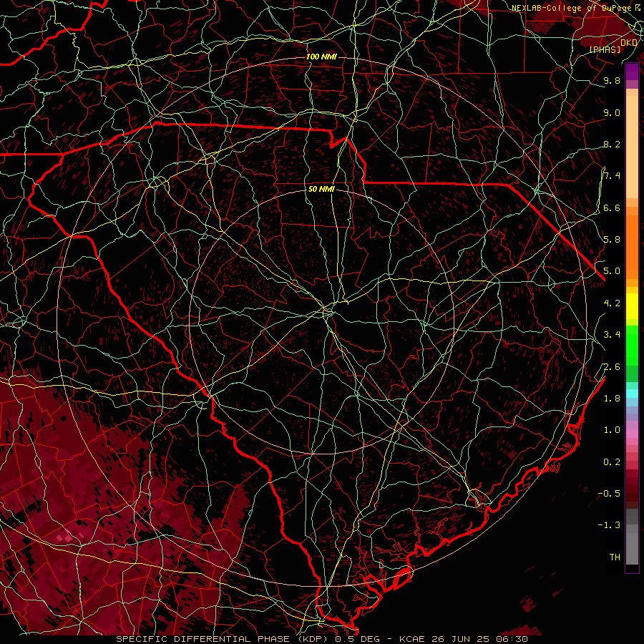644x644 pixels.
Task: Click the 9.0 scale value
Action: point(612,113)
